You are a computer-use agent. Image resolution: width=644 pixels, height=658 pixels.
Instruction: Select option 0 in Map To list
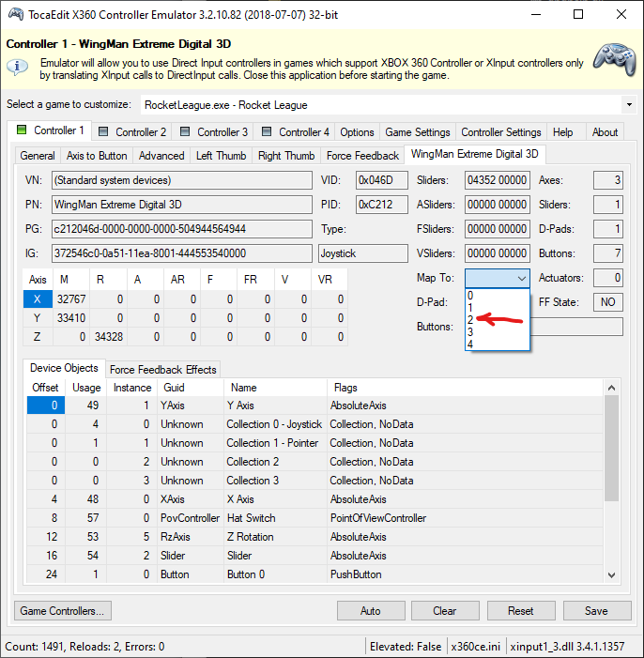point(497,296)
